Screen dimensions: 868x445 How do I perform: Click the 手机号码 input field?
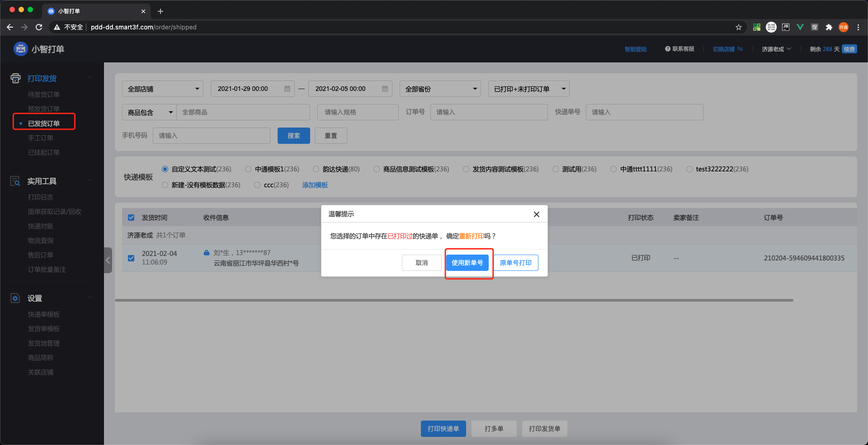(x=212, y=136)
